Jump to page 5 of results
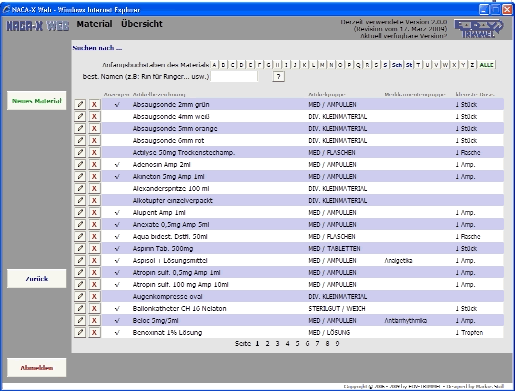 pos(297,344)
